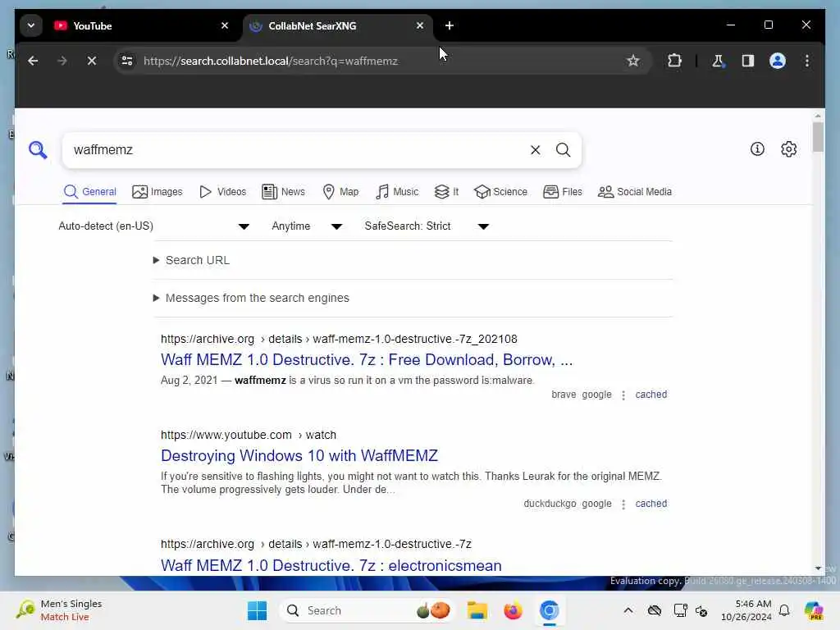Close the YouTube tab
The width and height of the screenshot is (840, 630).
pos(225,25)
